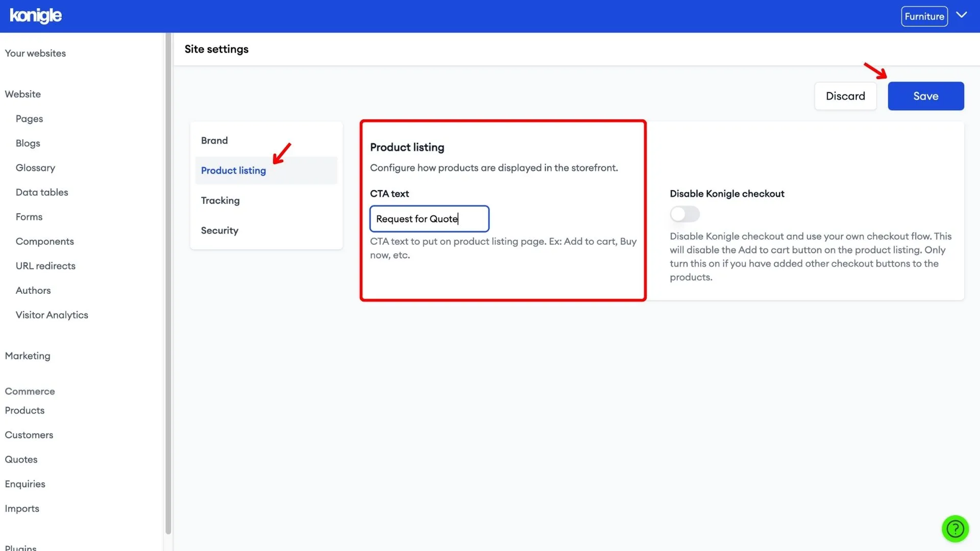Navigate to Imports section
This screenshot has height=551, width=980.
21,509
